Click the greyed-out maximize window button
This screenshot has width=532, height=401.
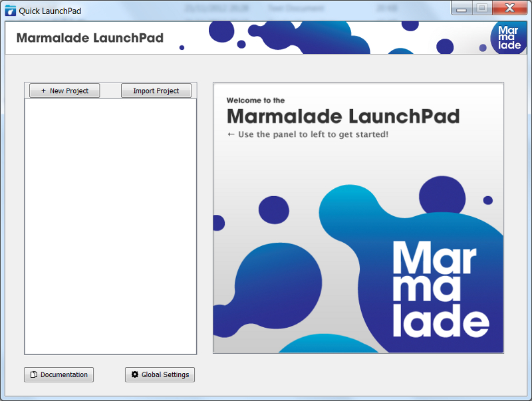pos(481,8)
